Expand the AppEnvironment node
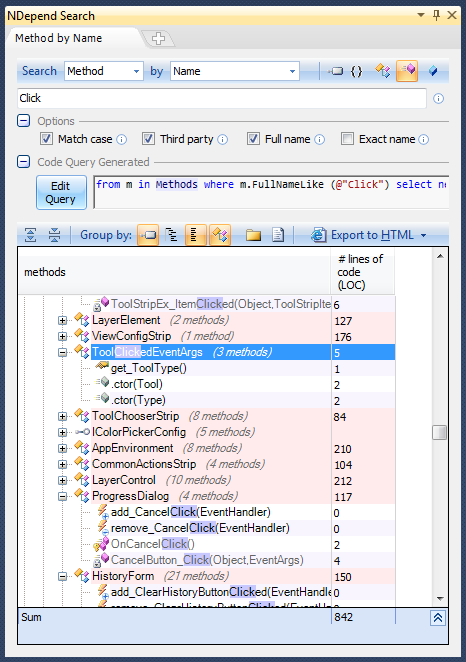This screenshot has height=662, width=466. [62, 448]
